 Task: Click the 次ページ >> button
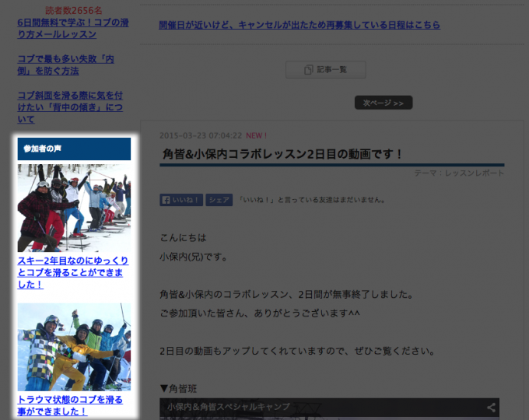[384, 103]
